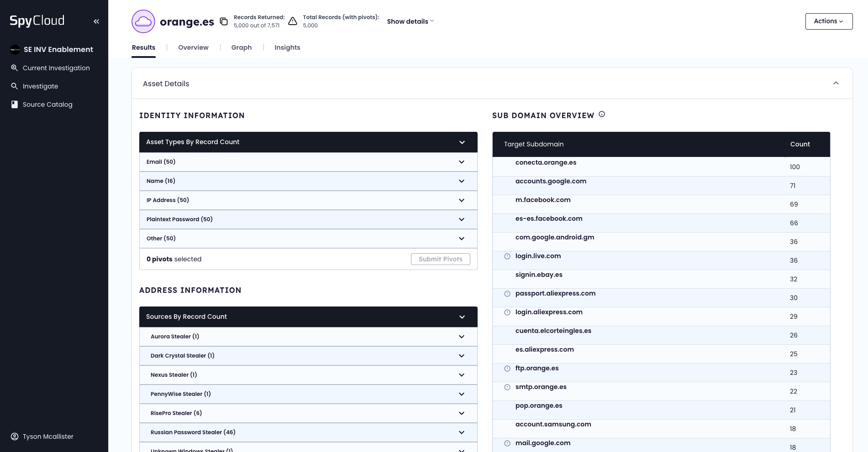This screenshot has width=868, height=452.
Task: Switch to the Graph tab
Action: tap(242, 47)
